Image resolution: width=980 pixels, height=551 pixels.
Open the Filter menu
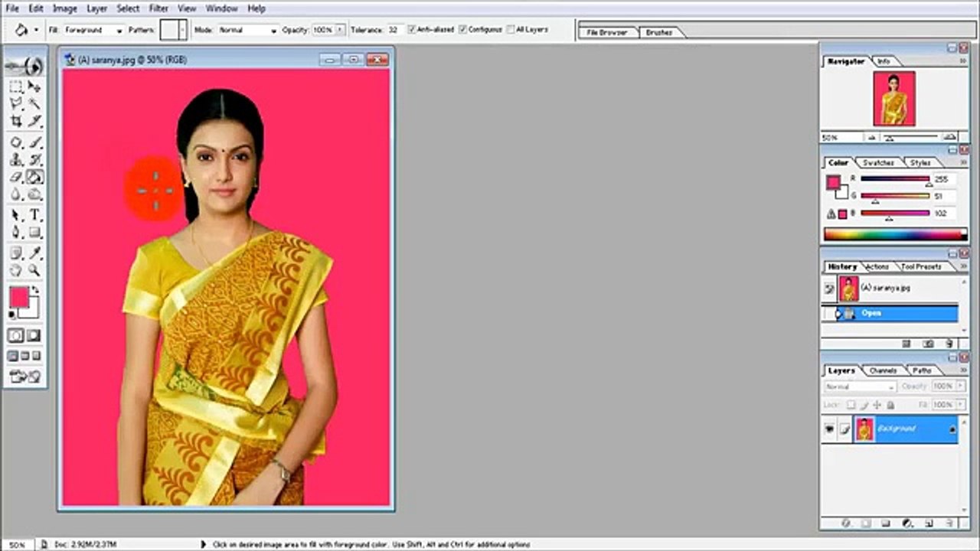click(x=158, y=8)
